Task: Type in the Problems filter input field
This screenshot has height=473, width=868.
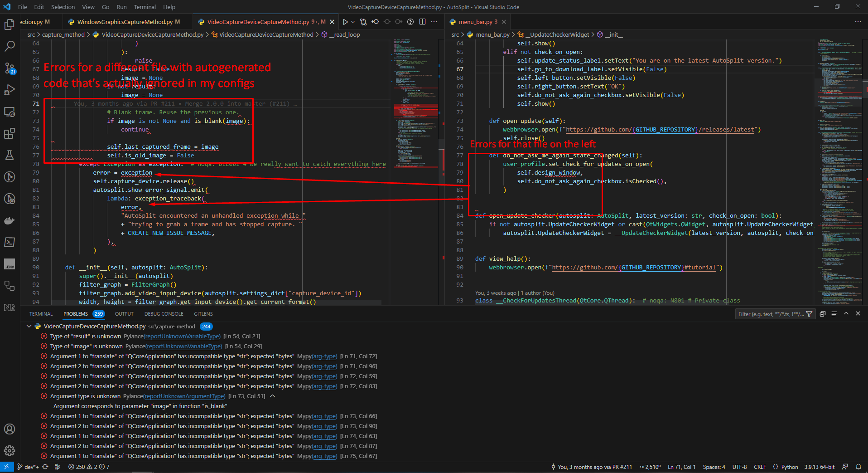Action: 770,314
